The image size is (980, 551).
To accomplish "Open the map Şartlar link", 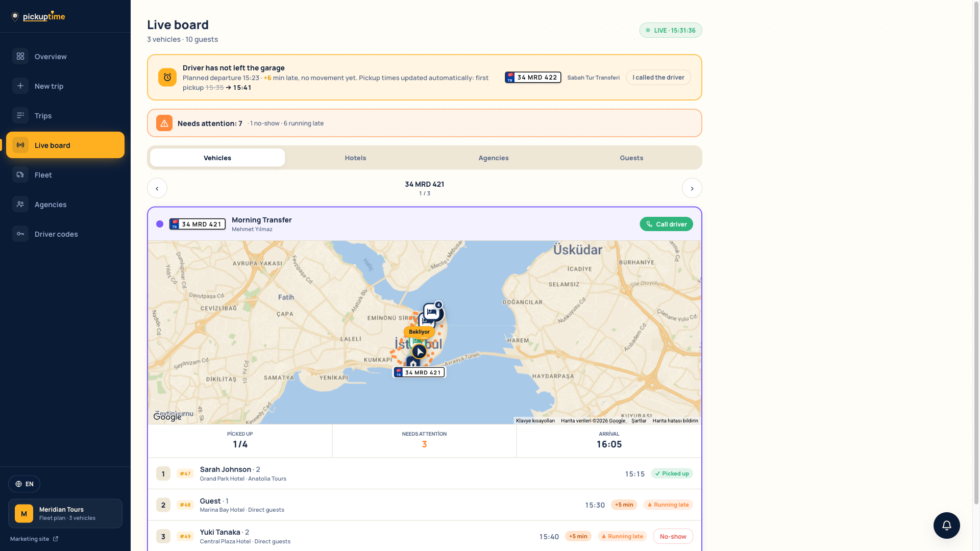I will click(x=639, y=421).
